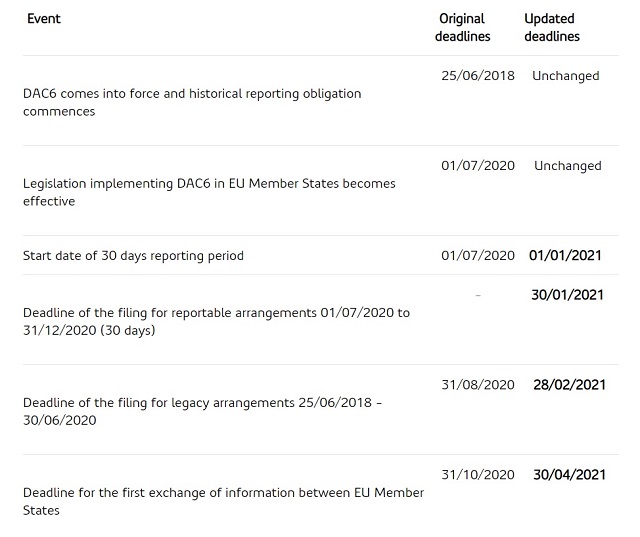
Task: Select the first exchange of information event text
Action: (223, 501)
